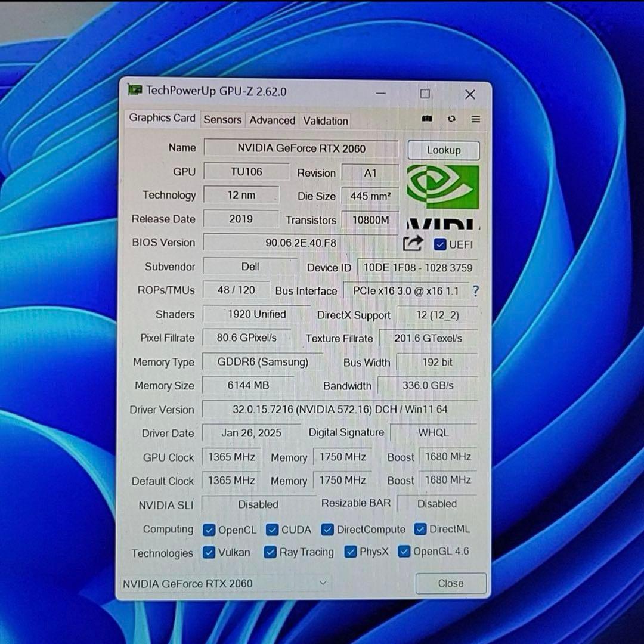
Task: Open the GPU selector dropdown at the bottom
Action: tap(322, 583)
